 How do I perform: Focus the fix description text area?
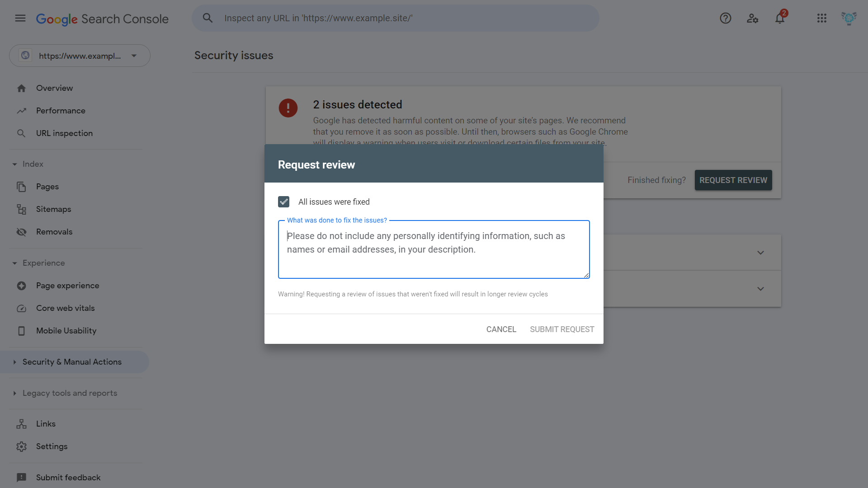coord(434,249)
